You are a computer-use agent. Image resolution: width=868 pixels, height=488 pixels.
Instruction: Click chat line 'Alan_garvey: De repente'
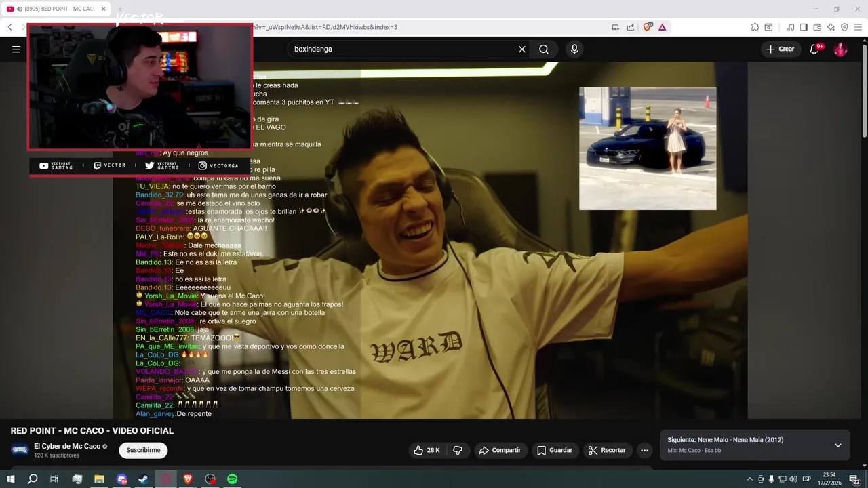(174, 414)
